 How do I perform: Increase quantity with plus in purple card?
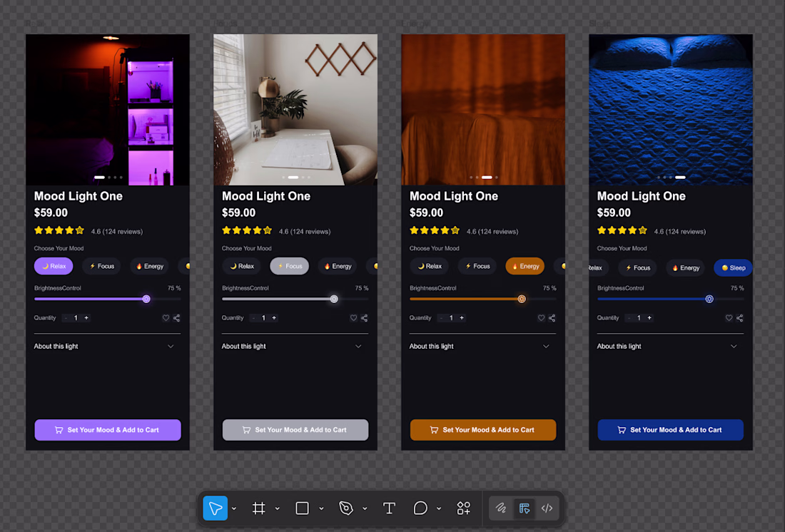(86, 318)
